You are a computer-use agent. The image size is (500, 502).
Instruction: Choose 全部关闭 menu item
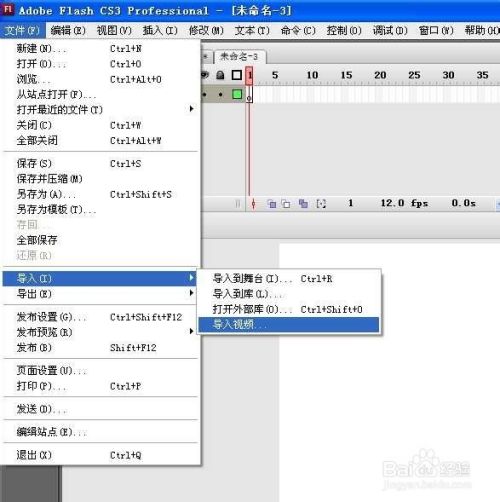100,141
